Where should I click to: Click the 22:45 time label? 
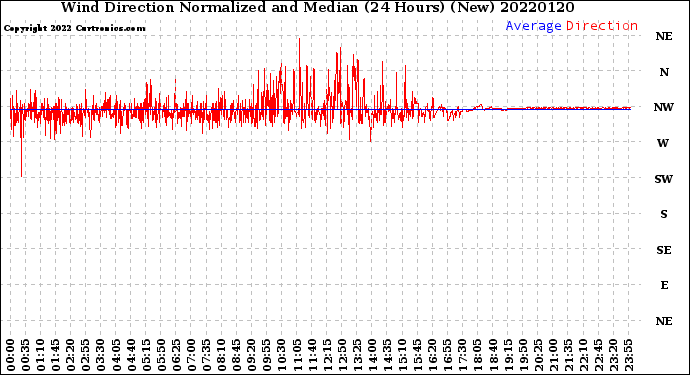598,355
